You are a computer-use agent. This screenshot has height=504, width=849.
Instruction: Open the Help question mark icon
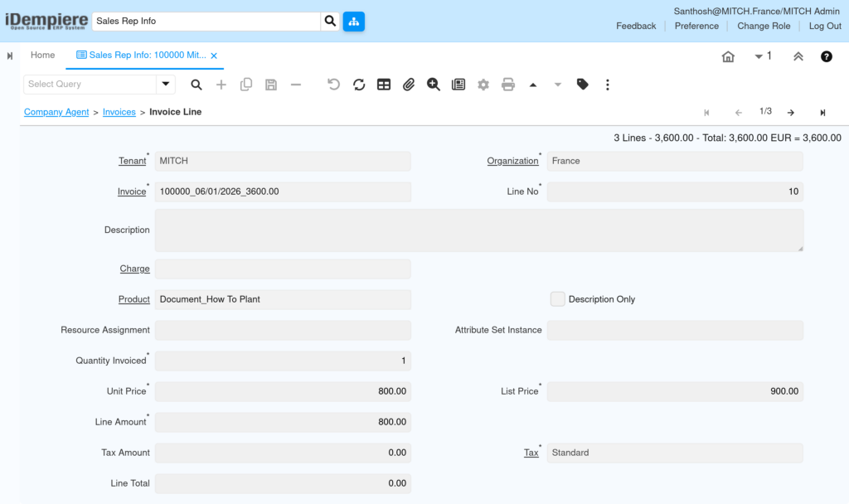(827, 56)
